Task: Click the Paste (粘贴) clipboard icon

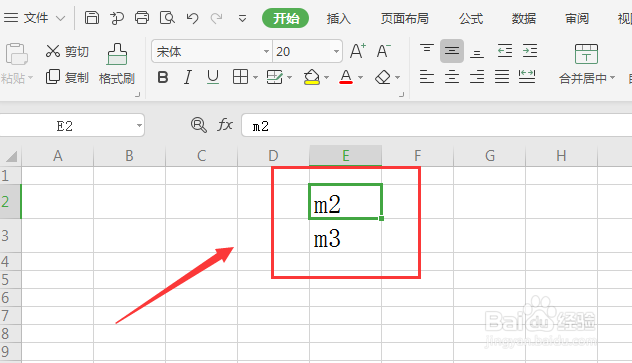Action: tap(17, 54)
